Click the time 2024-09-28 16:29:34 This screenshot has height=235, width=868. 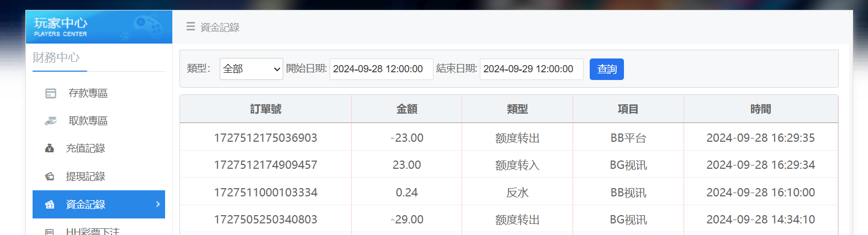pyautogui.click(x=761, y=165)
